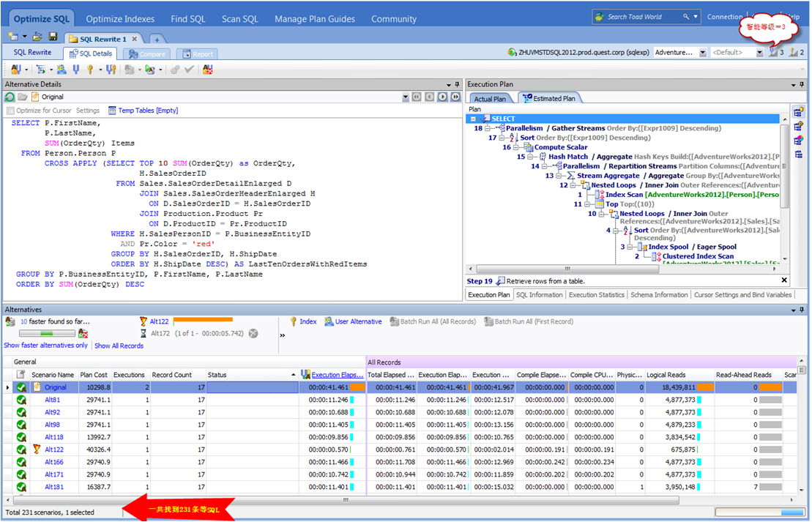Open the SQL Information tab
The image size is (812, 522).
(539, 294)
